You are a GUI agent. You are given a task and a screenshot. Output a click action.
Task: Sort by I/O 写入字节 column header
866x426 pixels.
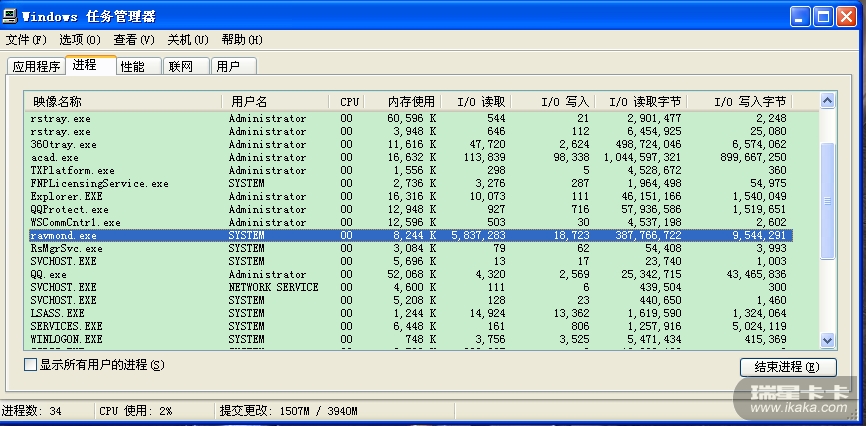[x=739, y=102]
